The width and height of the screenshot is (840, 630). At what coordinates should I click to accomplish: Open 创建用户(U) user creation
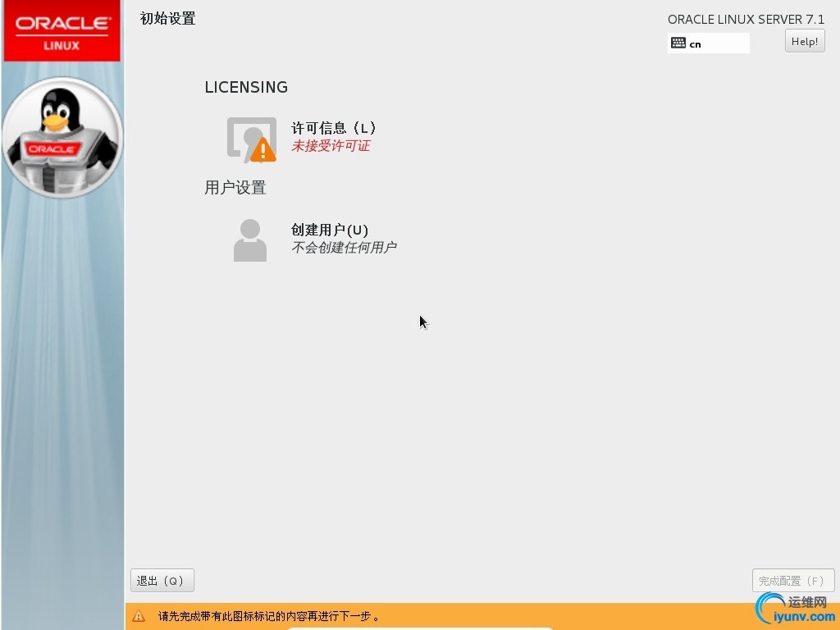tap(330, 230)
